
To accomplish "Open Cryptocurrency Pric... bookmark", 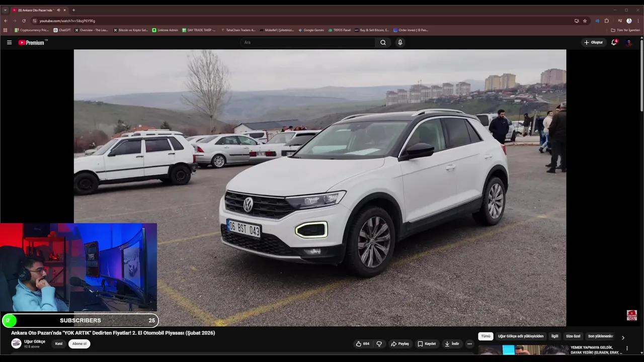I will (32, 30).
